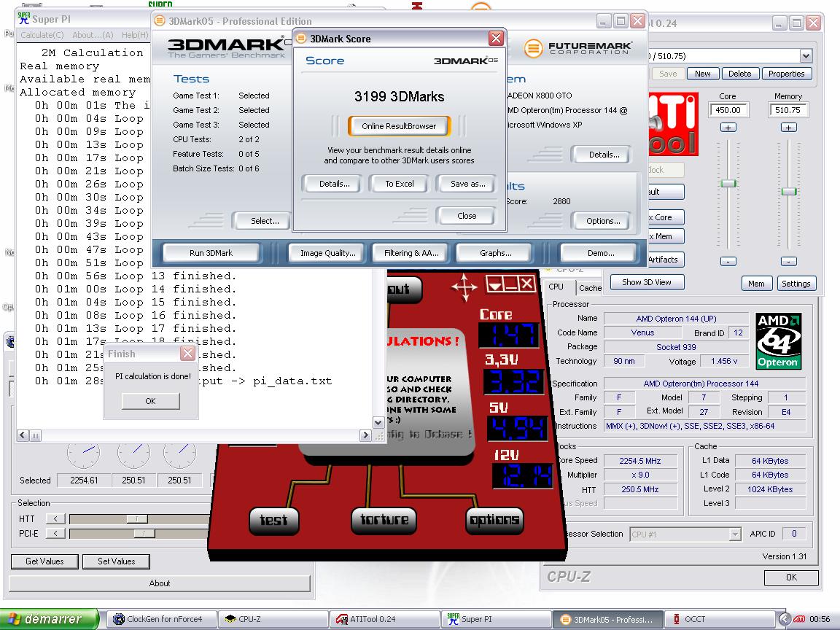
Task: Click the ATITool Core clock slider handle
Action: [x=728, y=184]
